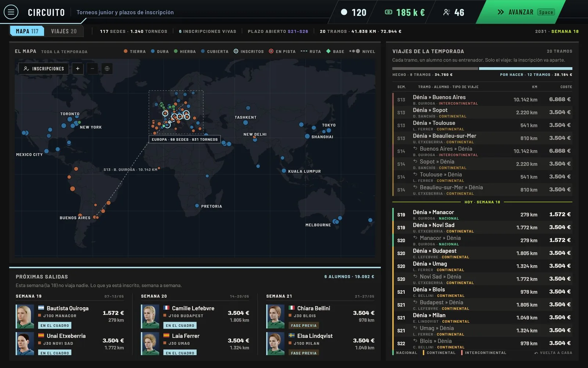Viewport: 588px width, 368px height.
Task: Click the zoom in plus map button
Action: 78,68
